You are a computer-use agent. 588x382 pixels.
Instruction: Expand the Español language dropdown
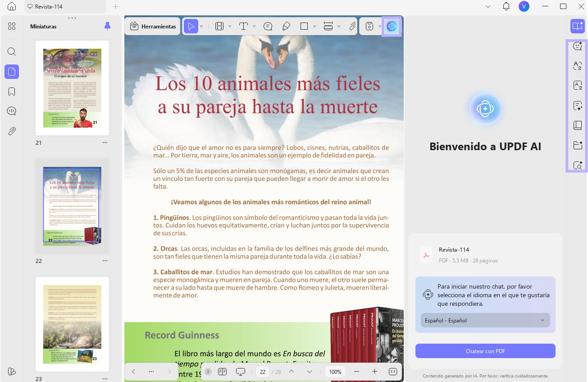485,321
